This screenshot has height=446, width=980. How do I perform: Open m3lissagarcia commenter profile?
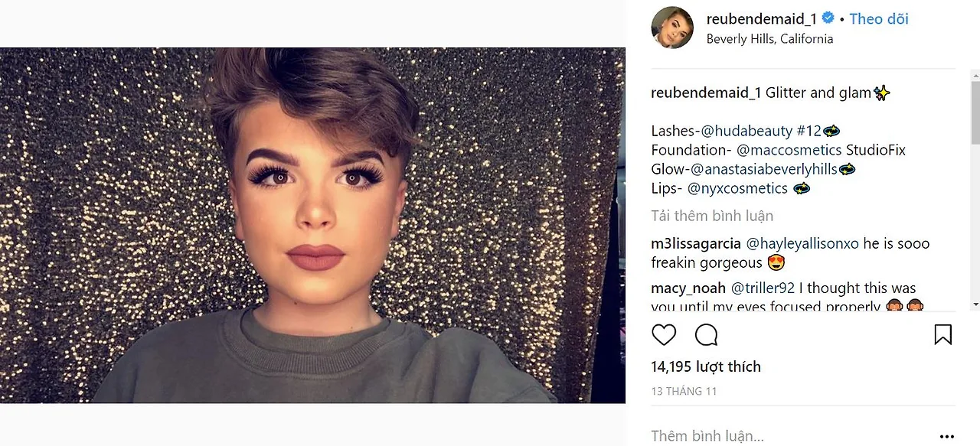pyautogui.click(x=696, y=244)
